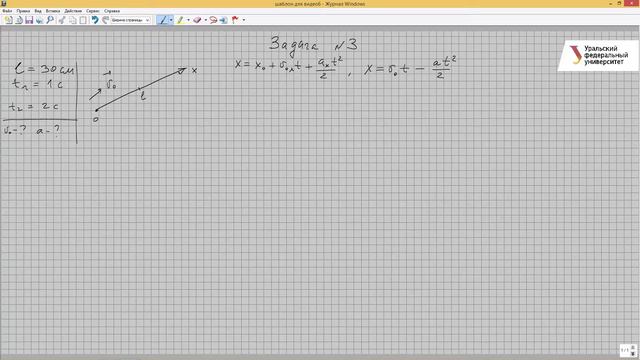Select the Eraser tool
The image size is (640, 360).
(x=198, y=20)
